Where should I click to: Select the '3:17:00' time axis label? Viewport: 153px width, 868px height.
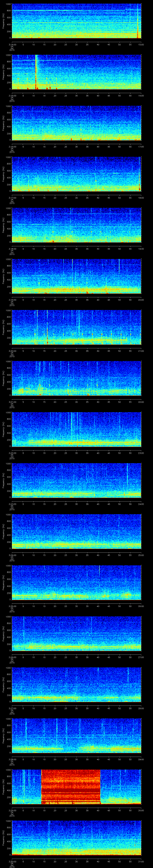coord(12,197)
